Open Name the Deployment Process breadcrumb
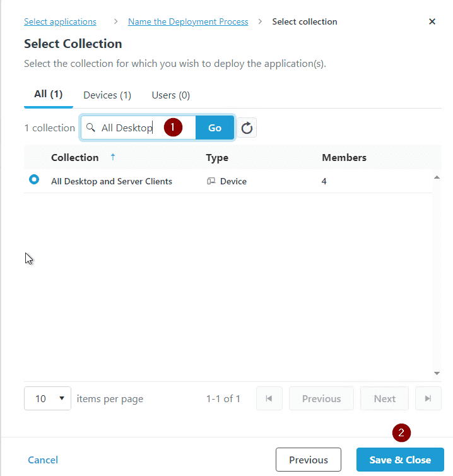Image resolution: width=453 pixels, height=476 pixels. point(188,21)
